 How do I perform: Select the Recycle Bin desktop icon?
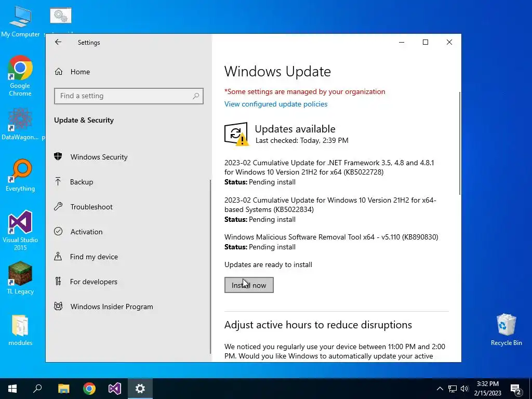tap(506, 329)
